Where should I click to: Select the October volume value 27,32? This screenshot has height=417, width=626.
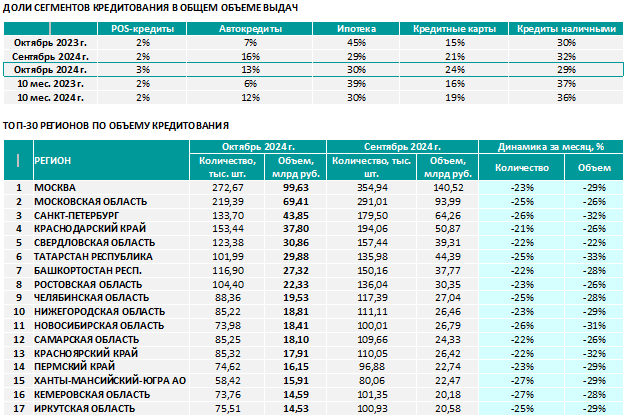295,271
